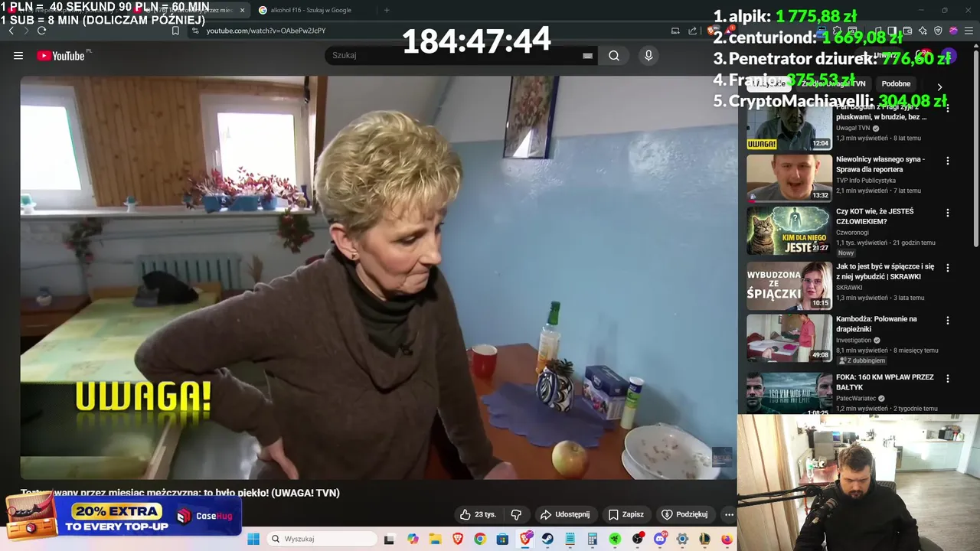The image size is (980, 551).
Task: Open more actions menu under video
Action: (x=729, y=514)
